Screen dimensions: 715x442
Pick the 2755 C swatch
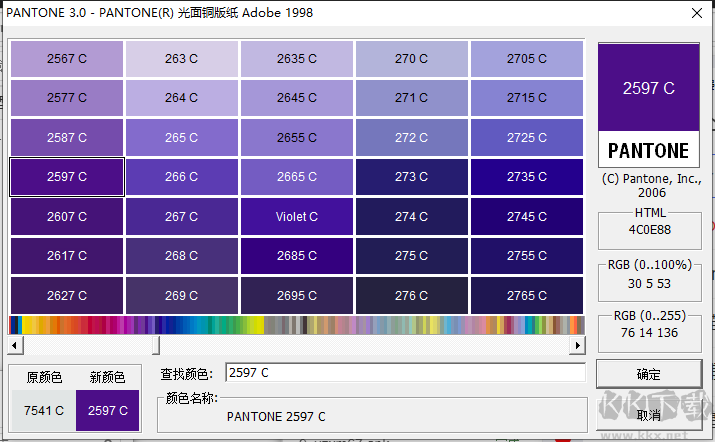tap(527, 256)
